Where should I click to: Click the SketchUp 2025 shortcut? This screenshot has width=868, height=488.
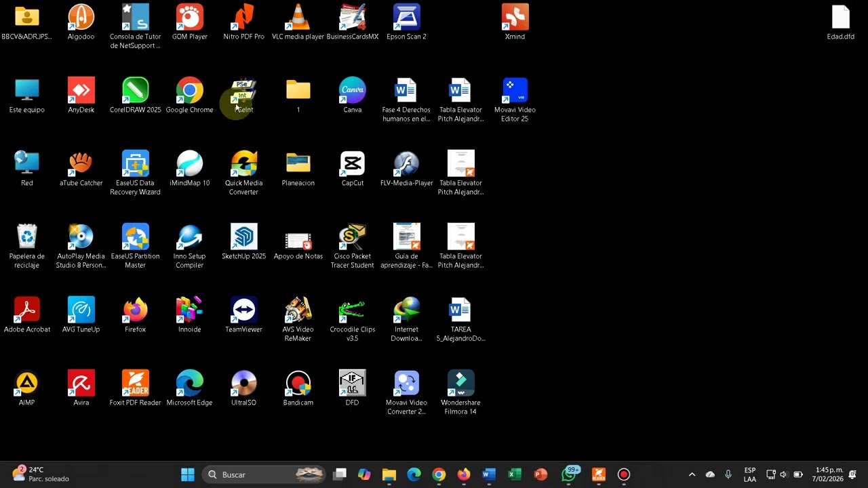(x=243, y=237)
